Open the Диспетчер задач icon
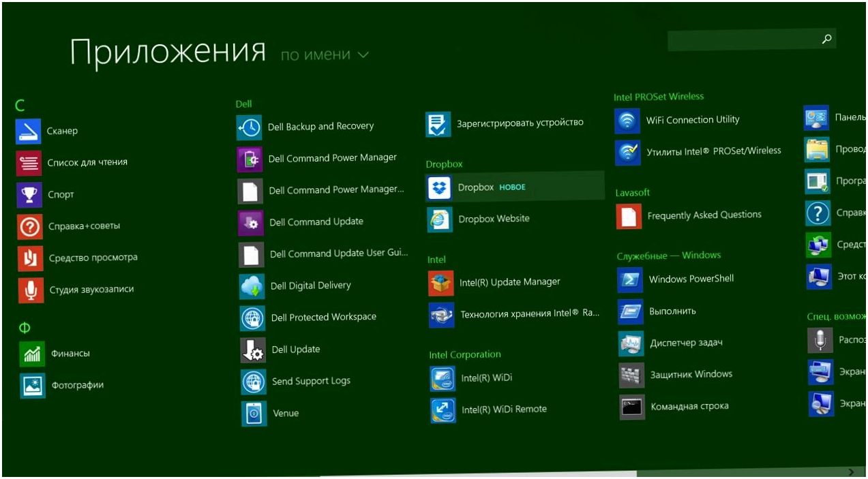Screen dimensions: 868x479 [631, 343]
